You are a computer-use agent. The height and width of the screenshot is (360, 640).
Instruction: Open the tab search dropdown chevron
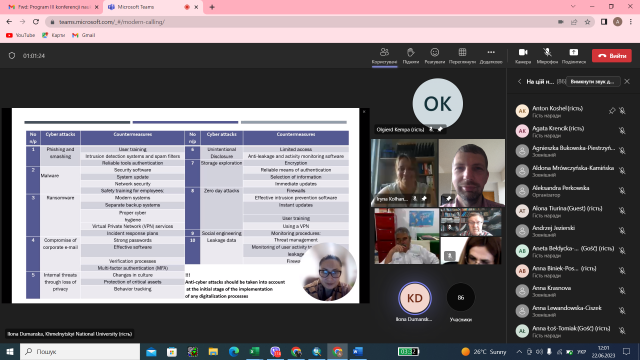573,7
